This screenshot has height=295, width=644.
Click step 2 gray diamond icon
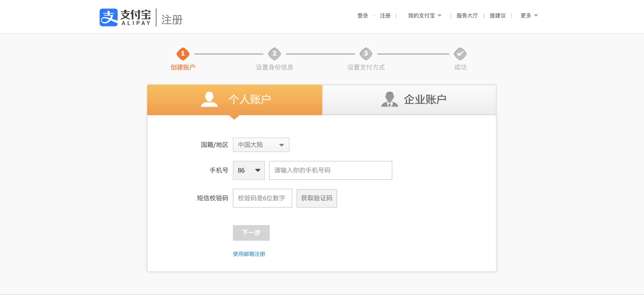click(x=274, y=54)
